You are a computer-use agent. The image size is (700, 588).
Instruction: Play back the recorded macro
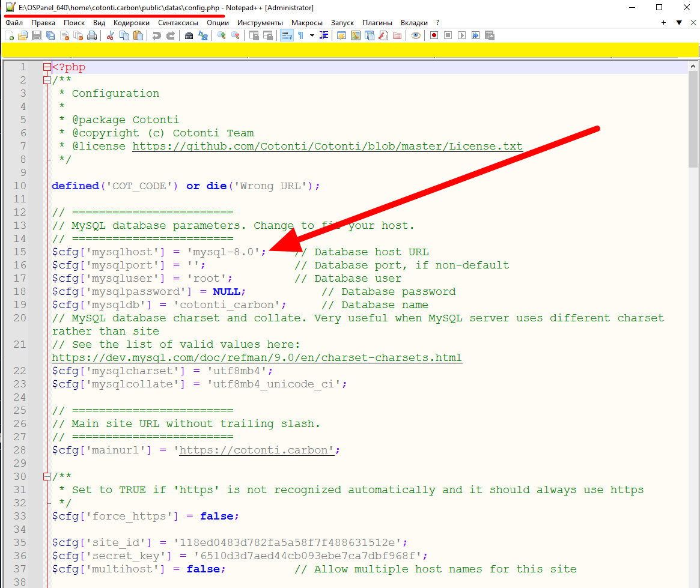[x=461, y=35]
